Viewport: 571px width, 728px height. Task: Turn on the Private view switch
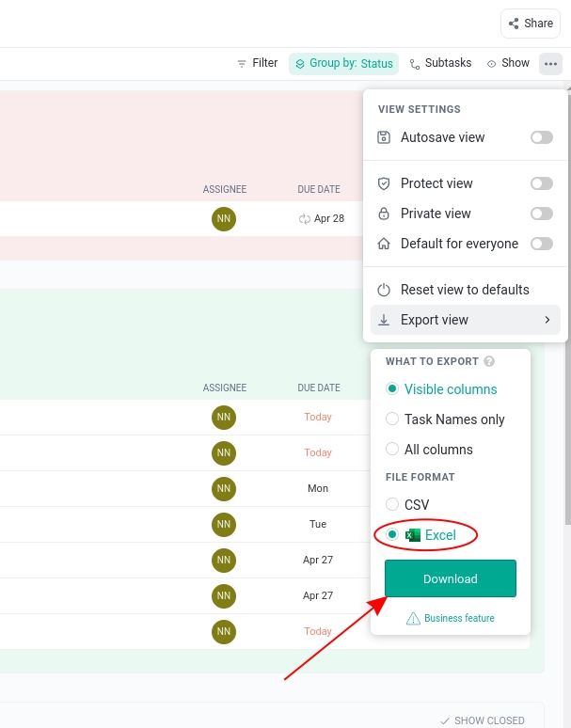click(x=542, y=214)
